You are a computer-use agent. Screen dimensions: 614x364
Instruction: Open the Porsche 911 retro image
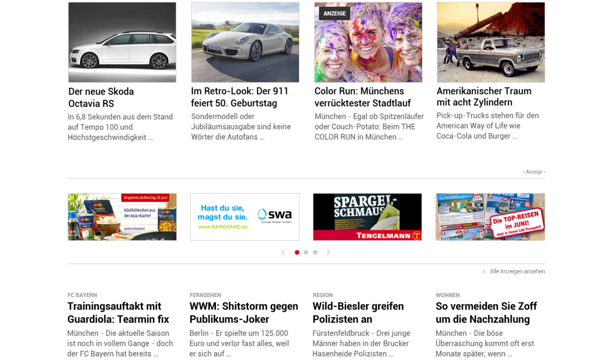coord(245,42)
